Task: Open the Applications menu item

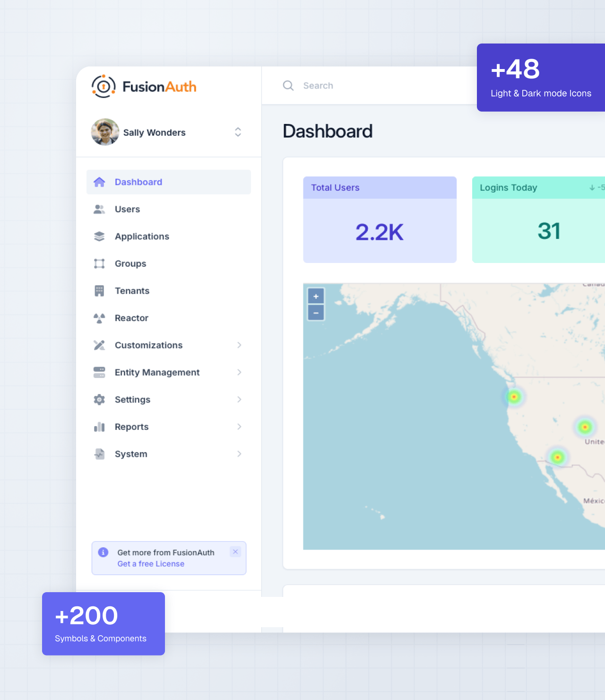Action: [169, 236]
